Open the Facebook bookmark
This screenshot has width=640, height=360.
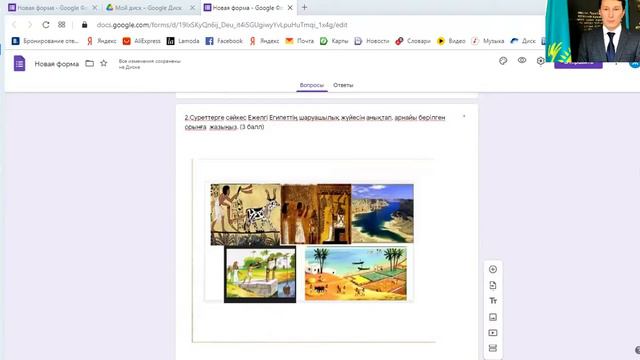pos(224,41)
